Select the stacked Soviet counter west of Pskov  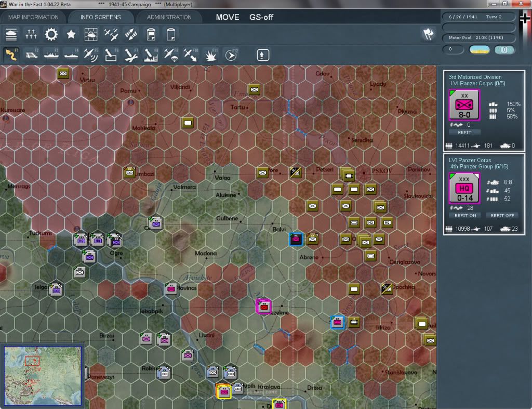click(x=348, y=175)
